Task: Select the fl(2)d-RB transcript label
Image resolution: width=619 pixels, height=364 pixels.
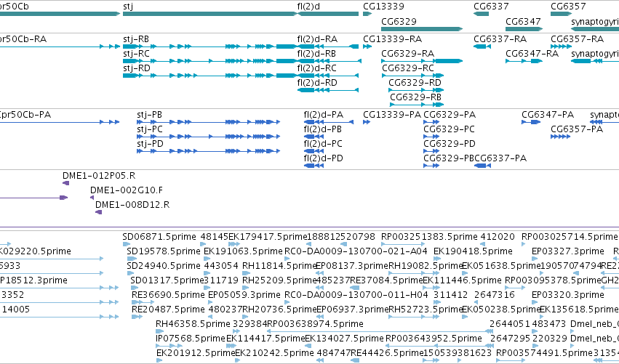Action: point(316,54)
